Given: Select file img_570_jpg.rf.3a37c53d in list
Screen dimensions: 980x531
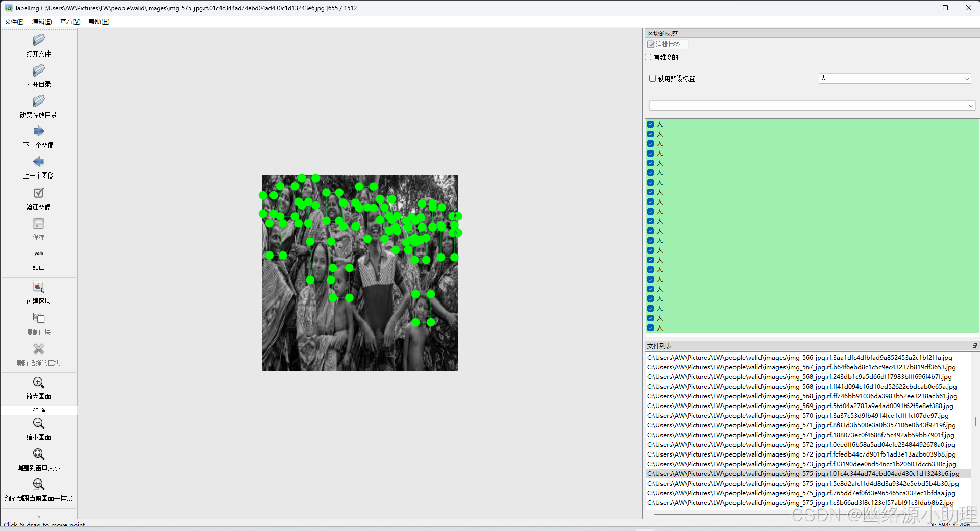Looking at the screenshot, I should pos(807,416).
